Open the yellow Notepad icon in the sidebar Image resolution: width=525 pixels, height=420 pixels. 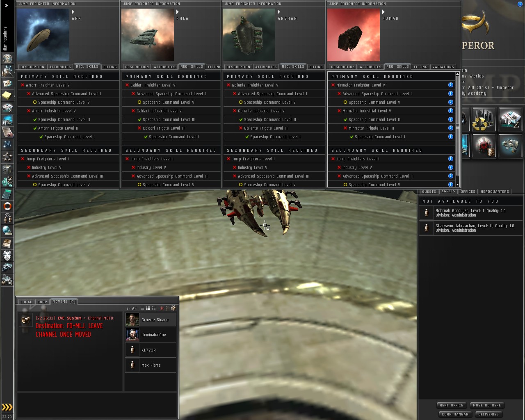pos(7,96)
